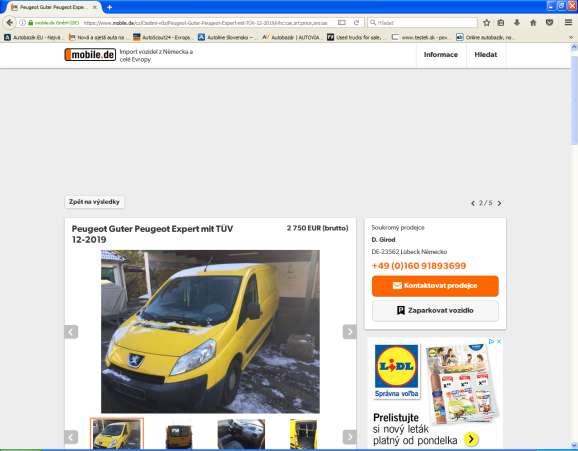Go to the browser home page icon
578x451 pixels.
tap(533, 22)
